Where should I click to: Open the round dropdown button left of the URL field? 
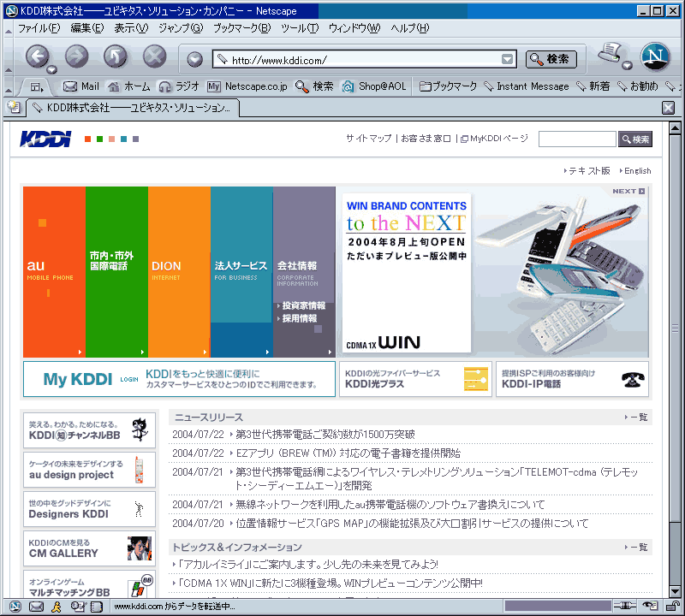195,59
